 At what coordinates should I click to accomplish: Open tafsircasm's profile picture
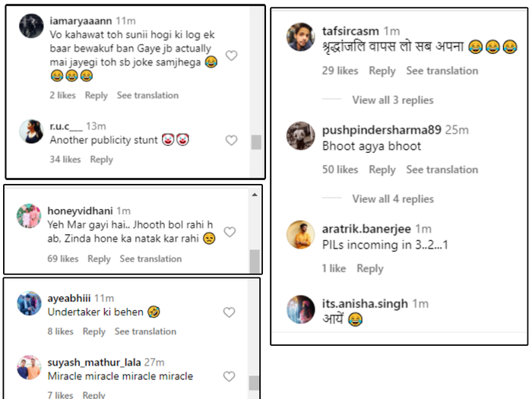click(x=301, y=37)
